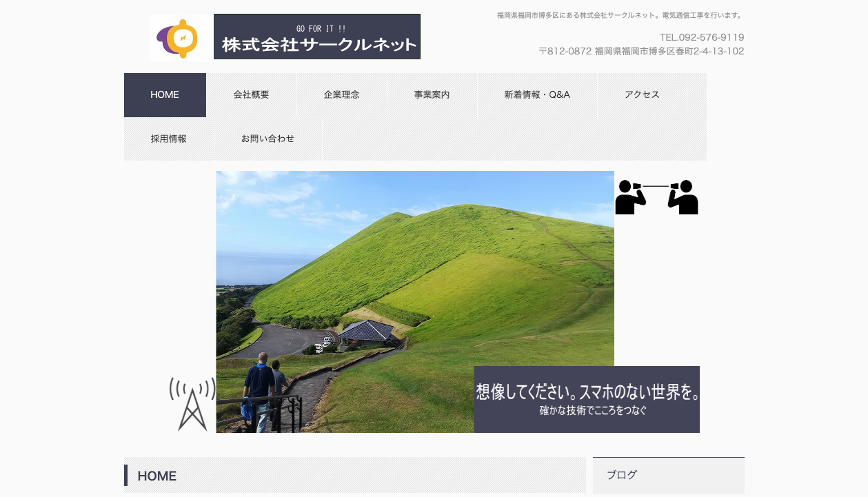This screenshot has width=868, height=497.
Task: Open the 会社概要 page
Action: pyautogui.click(x=252, y=95)
